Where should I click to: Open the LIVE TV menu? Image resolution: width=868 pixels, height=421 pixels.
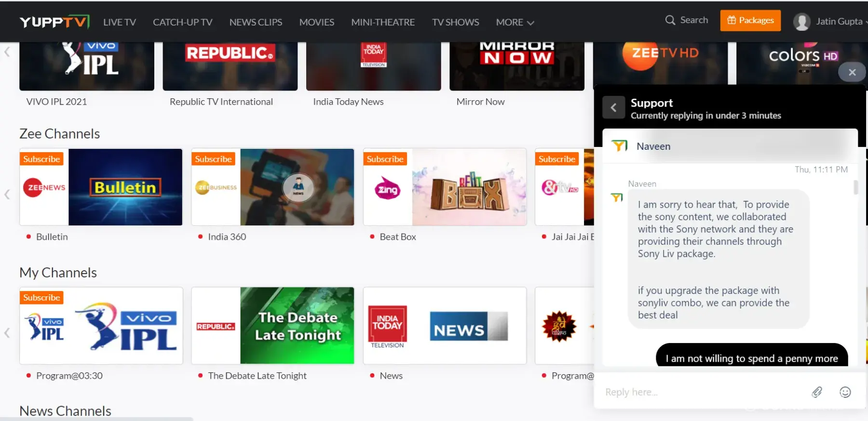119,22
